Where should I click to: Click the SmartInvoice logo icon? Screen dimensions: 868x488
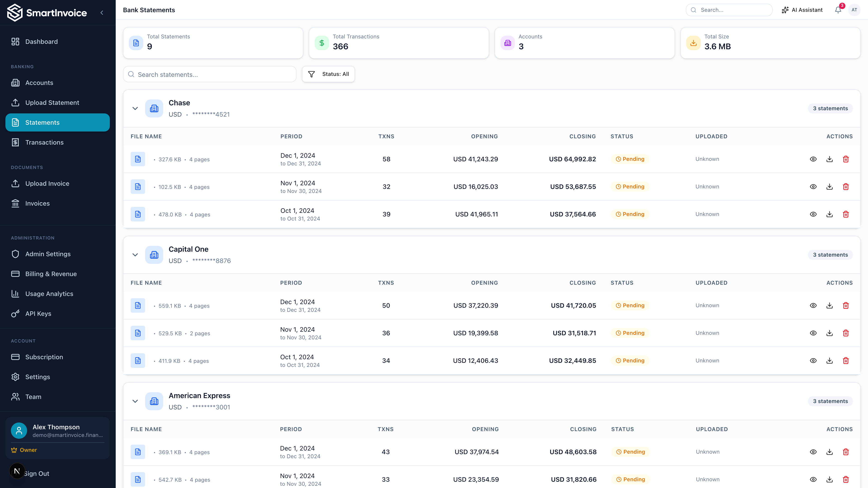click(15, 12)
